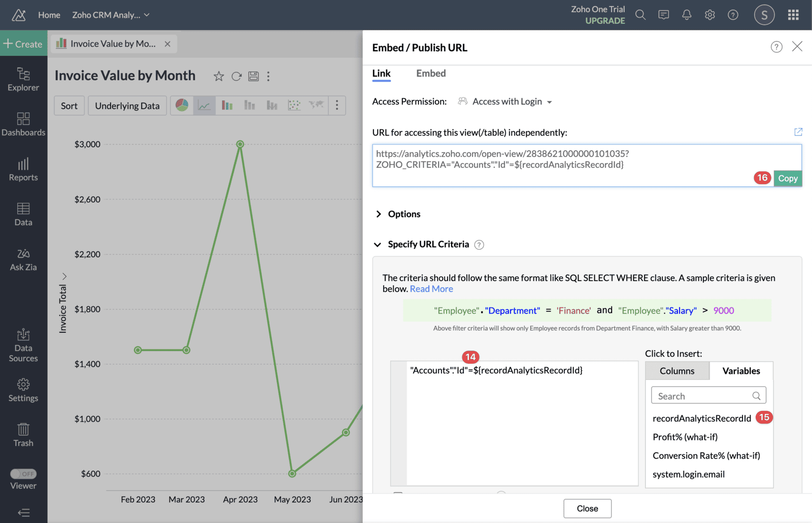
Task: Select the scatter chart type
Action: coord(294,106)
